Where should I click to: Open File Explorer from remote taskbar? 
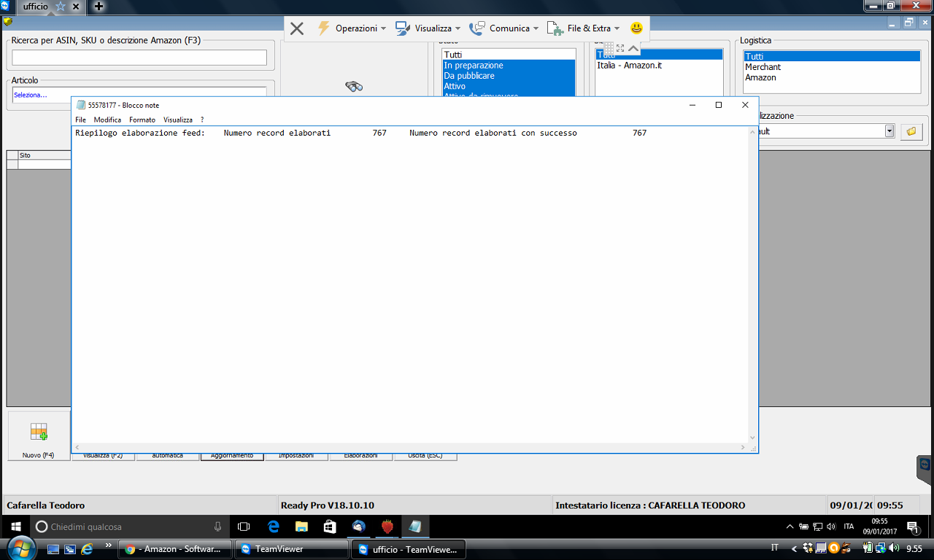[301, 526]
